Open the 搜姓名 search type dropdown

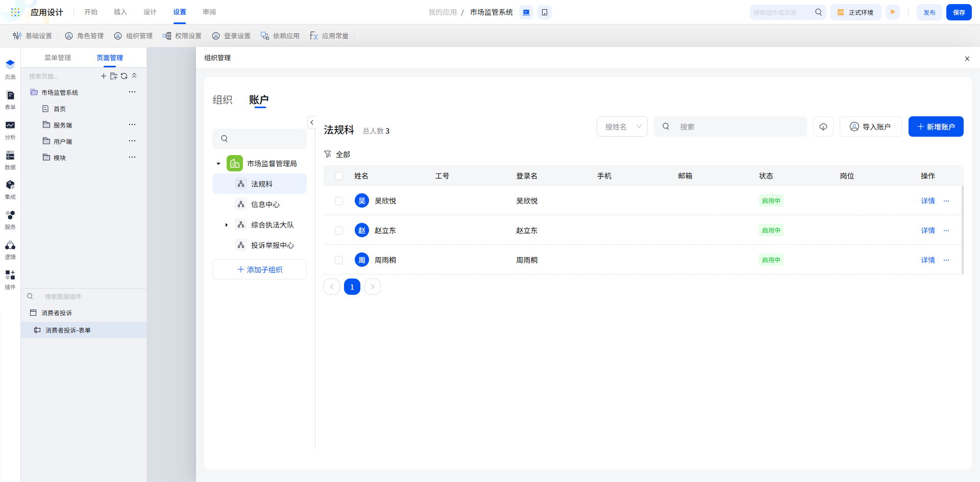pos(622,126)
